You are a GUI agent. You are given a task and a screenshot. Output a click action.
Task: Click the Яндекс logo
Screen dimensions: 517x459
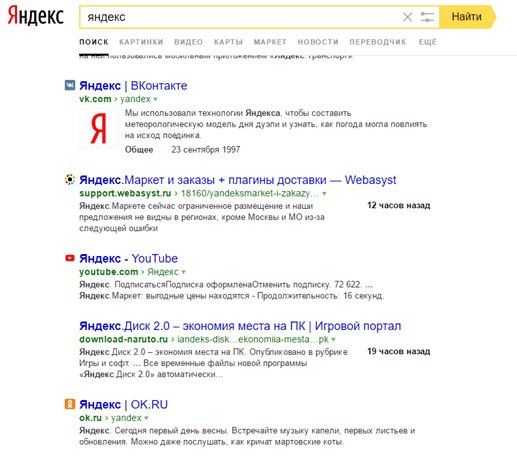pos(36,16)
